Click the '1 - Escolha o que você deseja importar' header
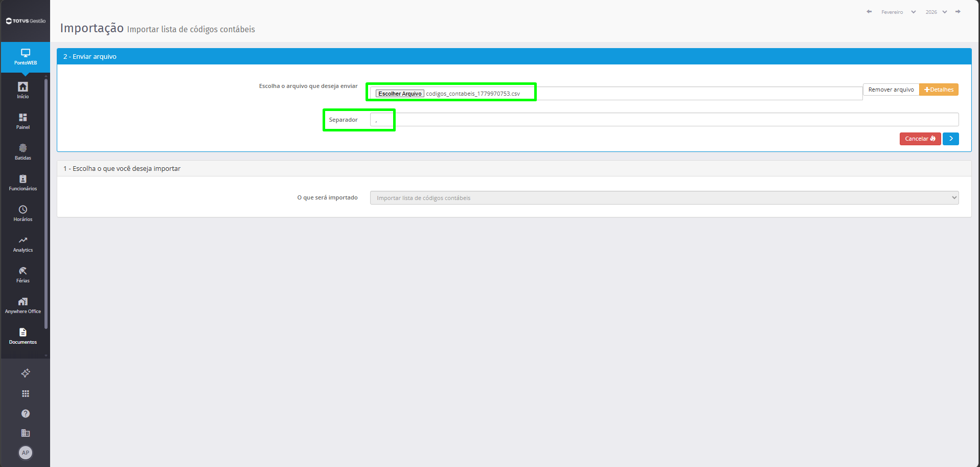 [x=514, y=168]
